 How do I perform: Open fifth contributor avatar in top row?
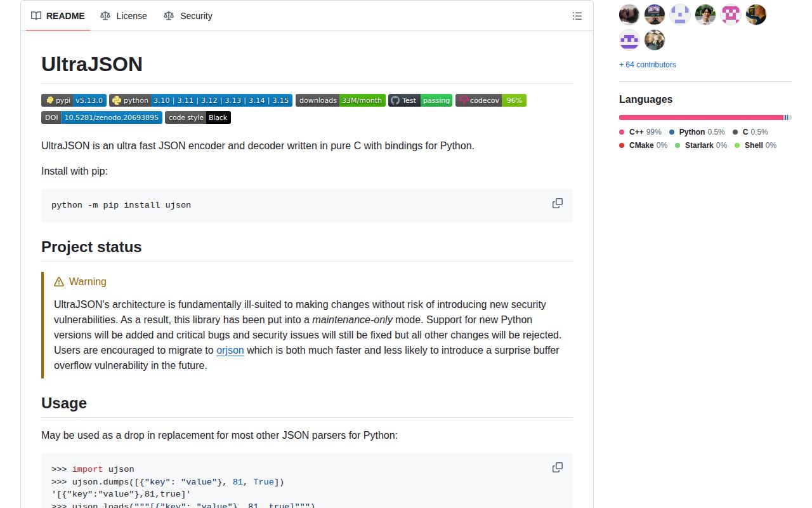tap(731, 15)
